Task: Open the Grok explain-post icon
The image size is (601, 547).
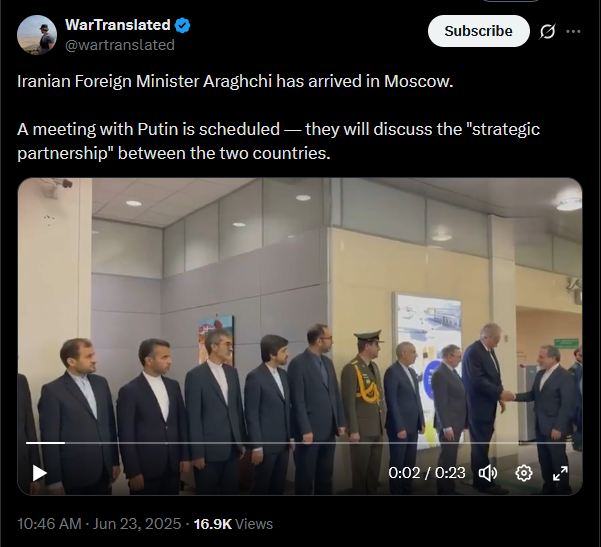Action: tap(547, 31)
